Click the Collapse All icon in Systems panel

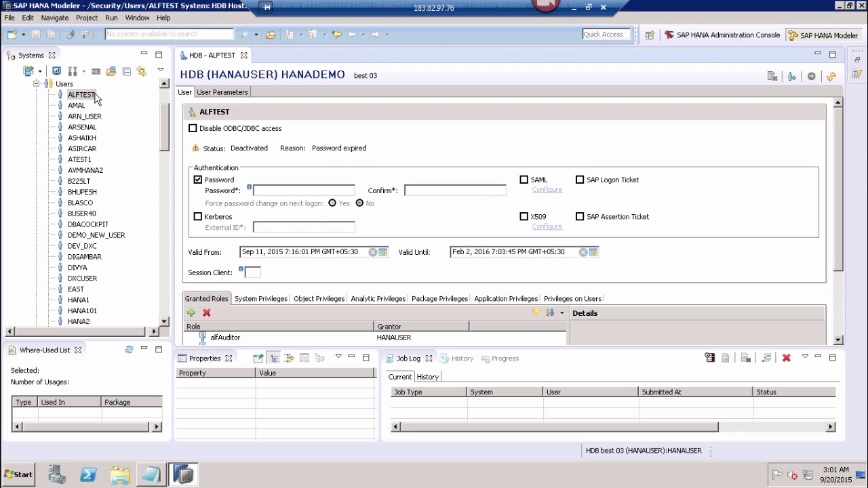click(x=127, y=71)
